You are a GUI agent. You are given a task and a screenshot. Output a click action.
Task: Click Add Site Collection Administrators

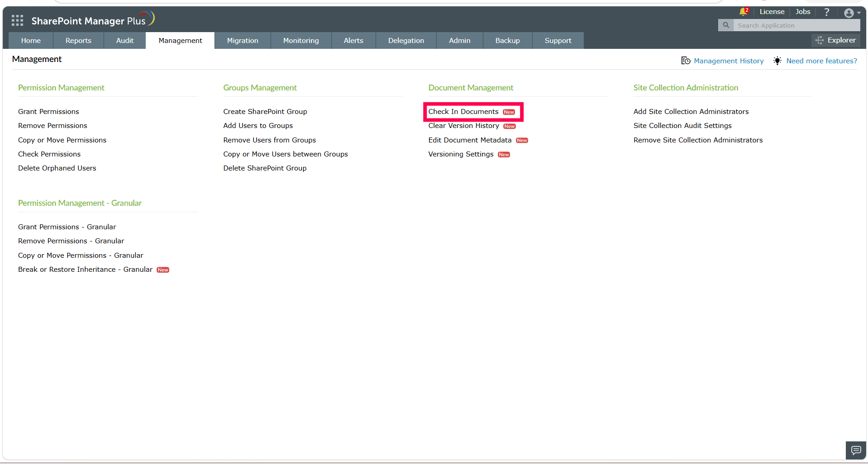coord(691,112)
